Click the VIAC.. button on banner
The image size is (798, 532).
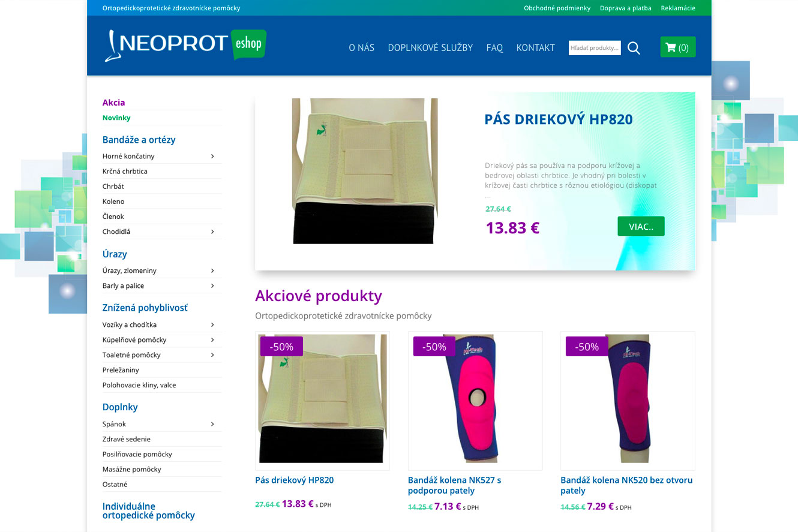point(641,227)
